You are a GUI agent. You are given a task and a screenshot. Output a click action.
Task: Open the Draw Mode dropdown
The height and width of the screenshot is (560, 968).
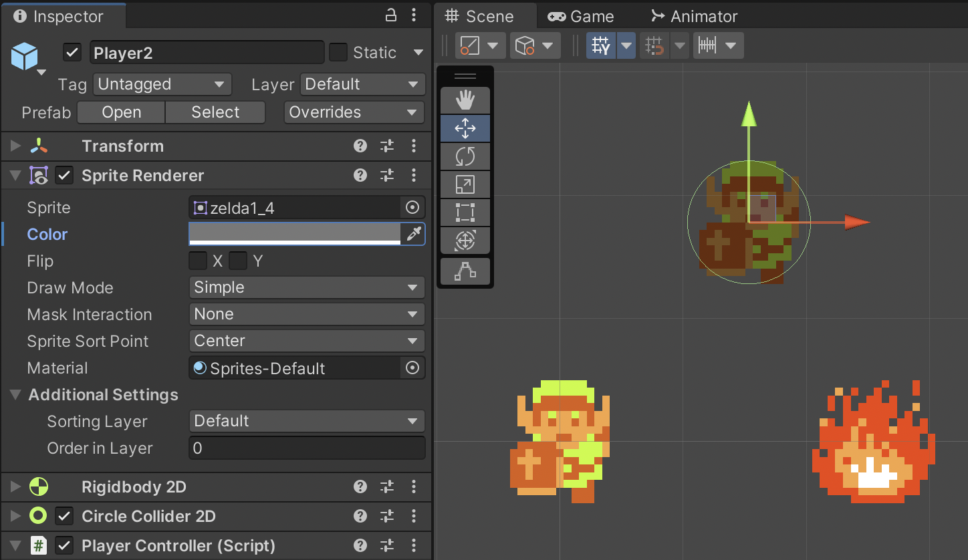coord(307,287)
